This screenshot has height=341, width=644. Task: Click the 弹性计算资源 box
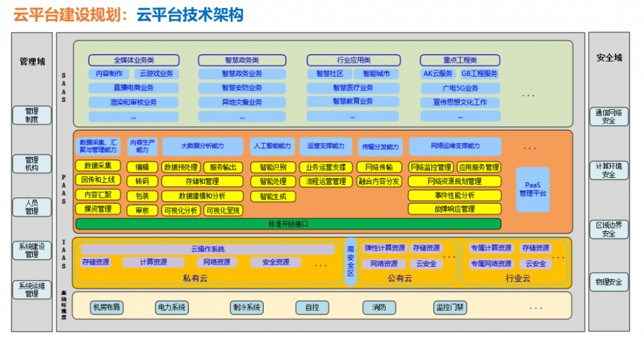pyautogui.click(x=385, y=248)
